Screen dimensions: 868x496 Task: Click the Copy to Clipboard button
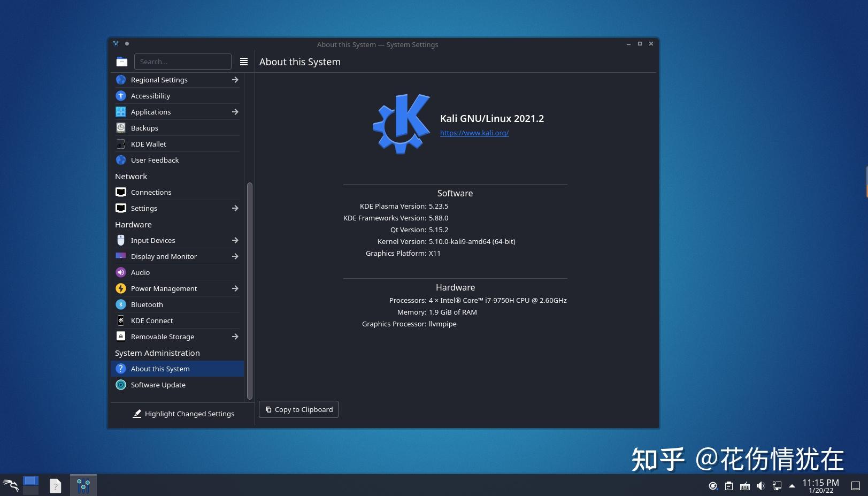point(298,409)
